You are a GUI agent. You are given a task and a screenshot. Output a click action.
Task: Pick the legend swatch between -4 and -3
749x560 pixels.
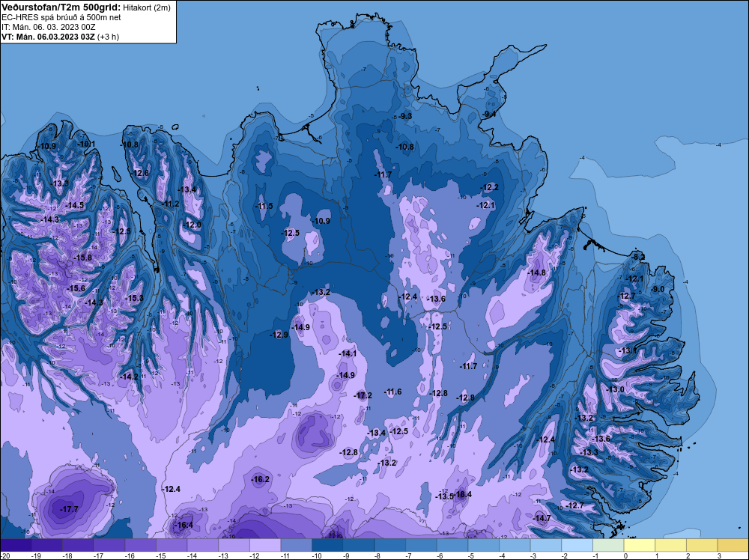point(515,545)
